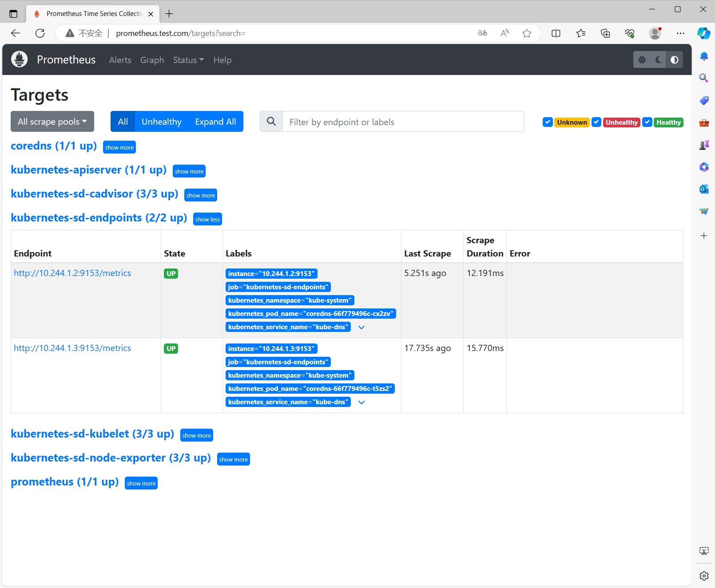Open the sidebar screenshot tool
715x588 pixels.
pyautogui.click(x=704, y=551)
